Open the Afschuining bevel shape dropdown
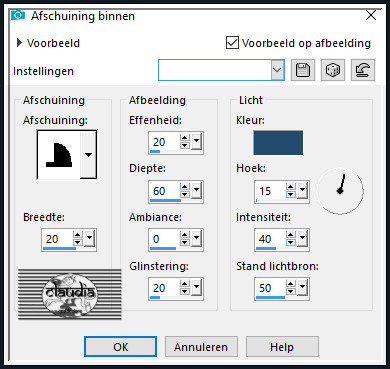Image resolution: width=390 pixels, height=369 pixels. click(88, 155)
